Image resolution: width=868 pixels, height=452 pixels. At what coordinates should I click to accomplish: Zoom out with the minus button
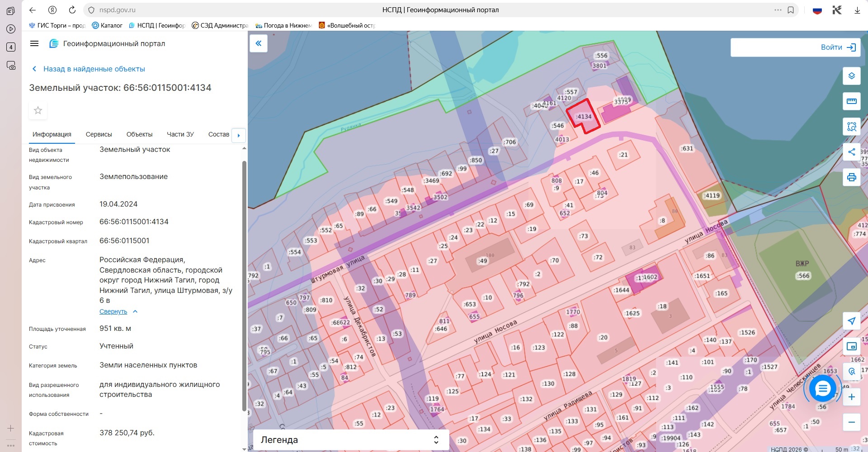coord(851,422)
